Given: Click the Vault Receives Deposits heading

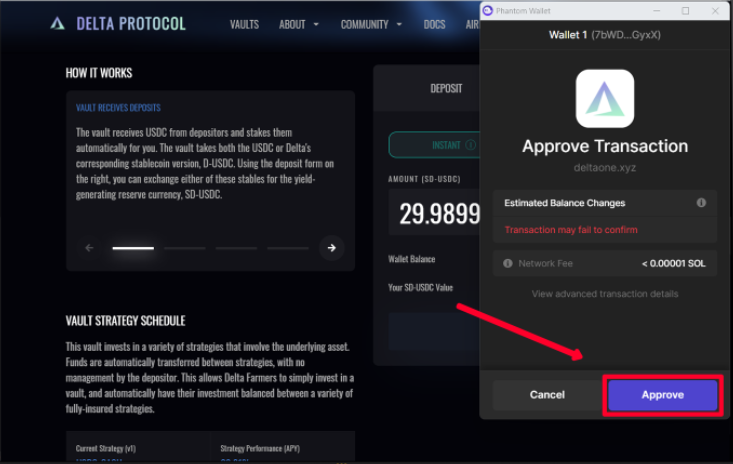Looking at the screenshot, I should [118, 107].
